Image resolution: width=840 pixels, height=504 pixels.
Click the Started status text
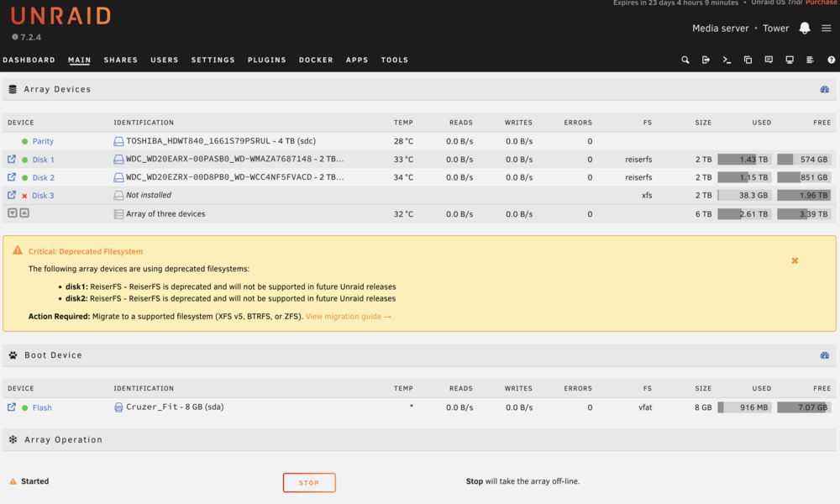pyautogui.click(x=34, y=481)
